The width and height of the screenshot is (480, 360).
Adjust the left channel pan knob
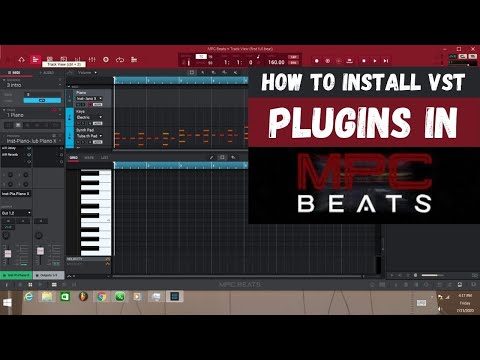6,236
